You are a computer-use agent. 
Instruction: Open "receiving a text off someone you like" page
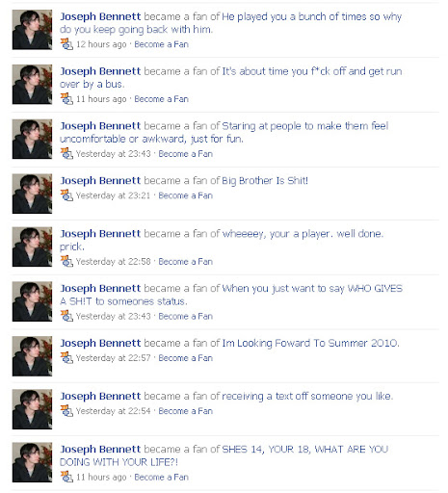(x=307, y=396)
